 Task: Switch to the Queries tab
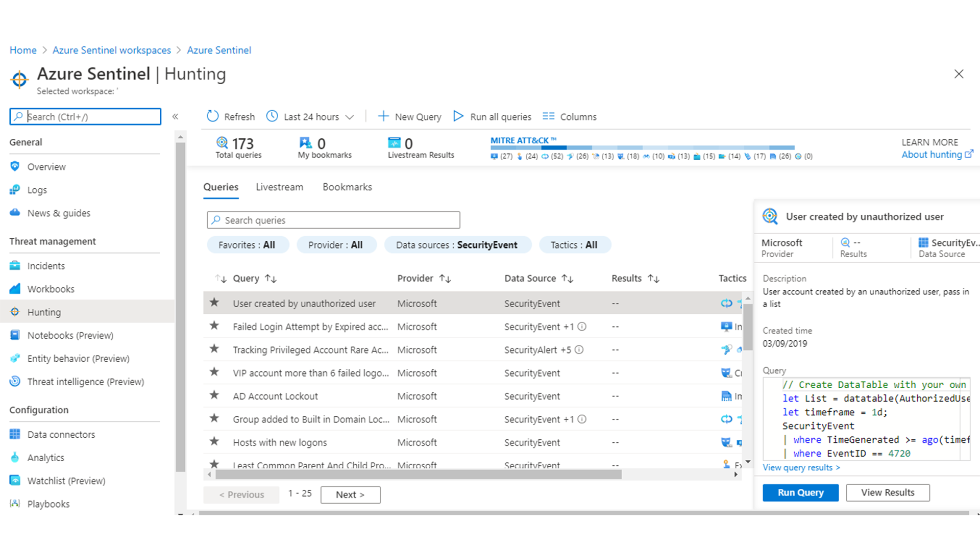(221, 187)
